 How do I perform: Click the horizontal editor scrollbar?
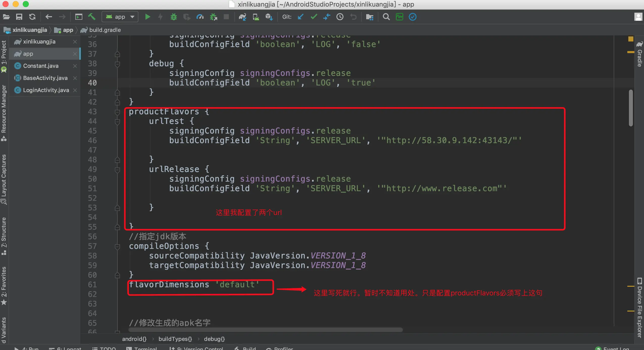tap(265, 330)
